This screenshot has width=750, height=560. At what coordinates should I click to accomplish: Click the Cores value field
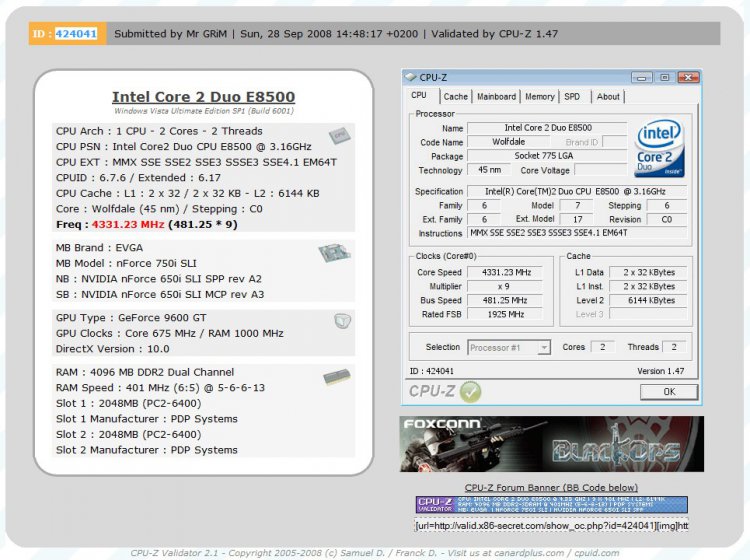point(603,347)
